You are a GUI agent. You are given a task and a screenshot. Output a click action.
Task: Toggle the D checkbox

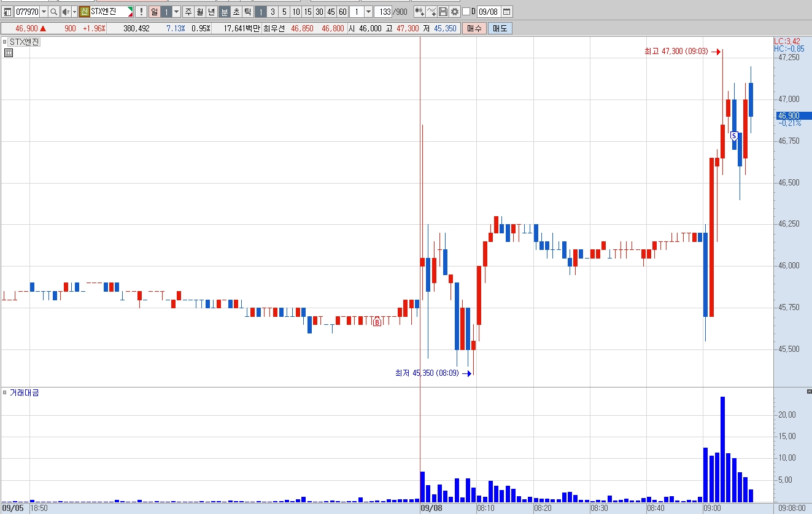click(x=466, y=12)
